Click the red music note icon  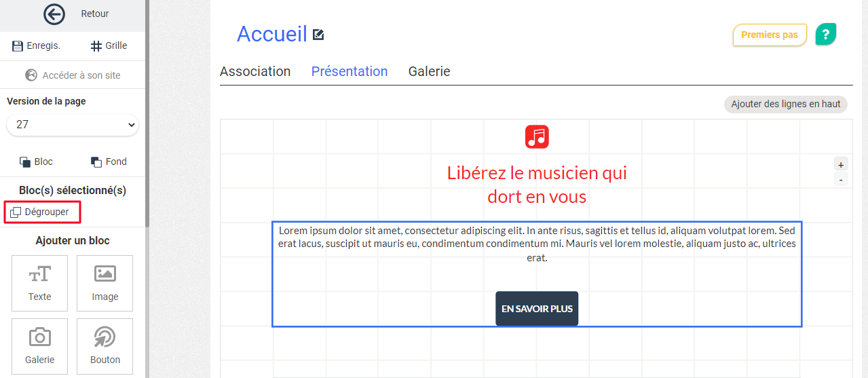[x=537, y=137]
